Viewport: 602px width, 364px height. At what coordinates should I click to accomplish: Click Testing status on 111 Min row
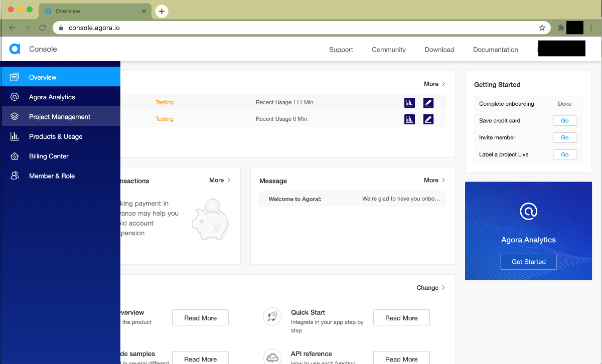coord(165,102)
